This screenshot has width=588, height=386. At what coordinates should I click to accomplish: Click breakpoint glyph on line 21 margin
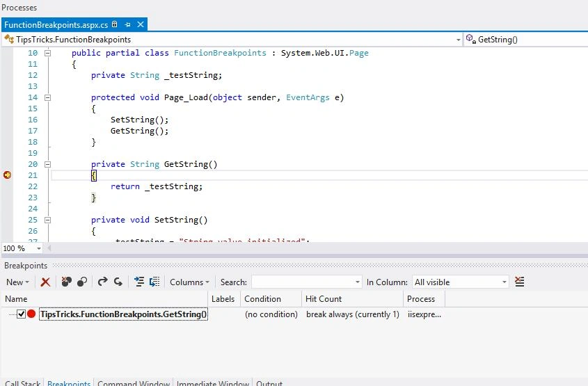tap(7, 175)
